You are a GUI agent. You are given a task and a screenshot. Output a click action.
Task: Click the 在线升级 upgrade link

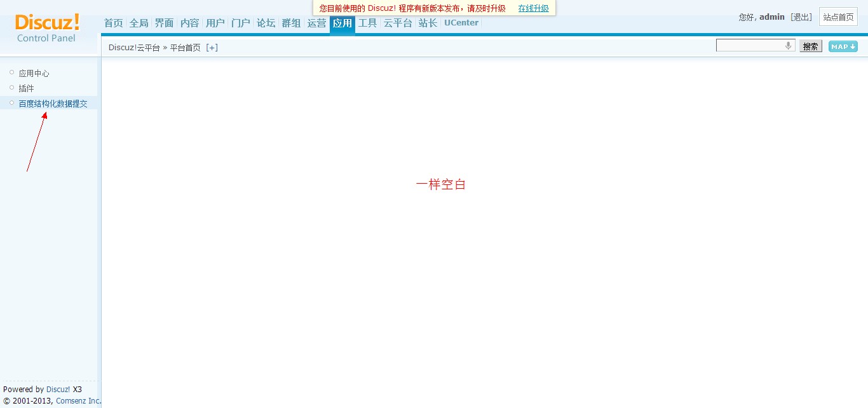coord(532,8)
